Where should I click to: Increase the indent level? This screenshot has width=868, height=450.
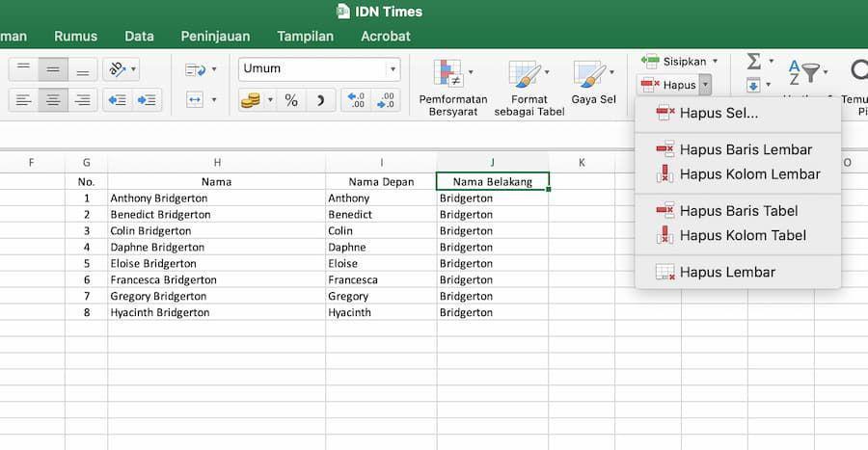point(147,100)
